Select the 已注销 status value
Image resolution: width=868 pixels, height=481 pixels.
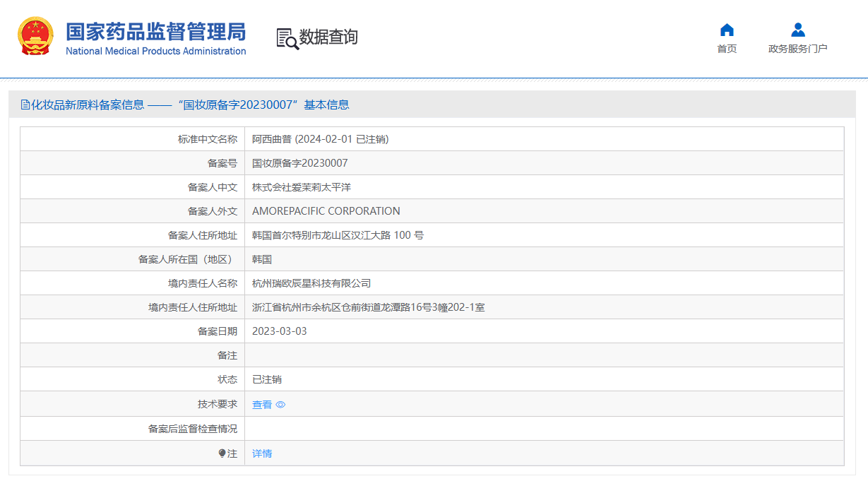(267, 379)
